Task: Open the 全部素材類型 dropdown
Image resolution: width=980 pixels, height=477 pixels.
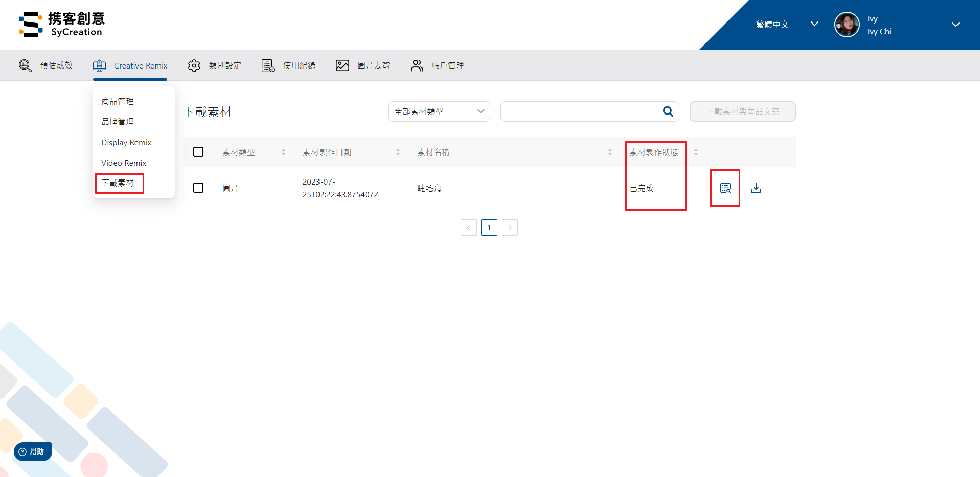Action: pos(439,111)
